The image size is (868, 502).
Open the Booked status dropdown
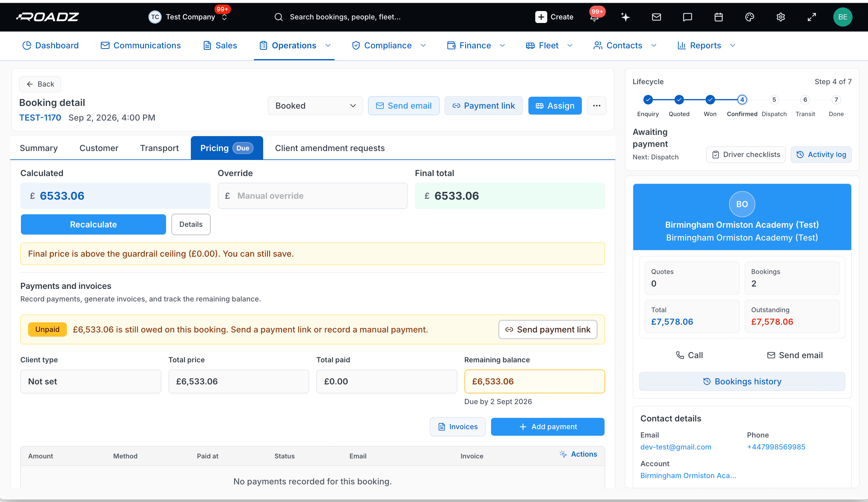(x=315, y=106)
